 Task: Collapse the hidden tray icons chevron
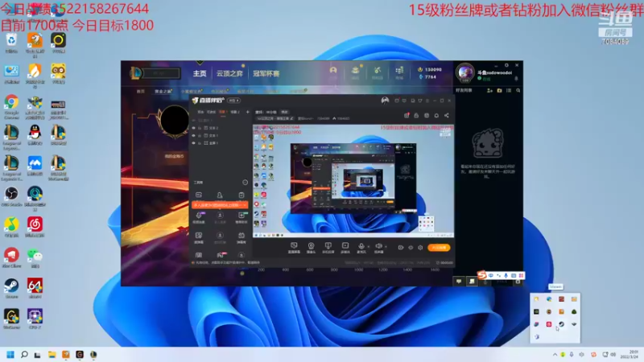(555, 355)
